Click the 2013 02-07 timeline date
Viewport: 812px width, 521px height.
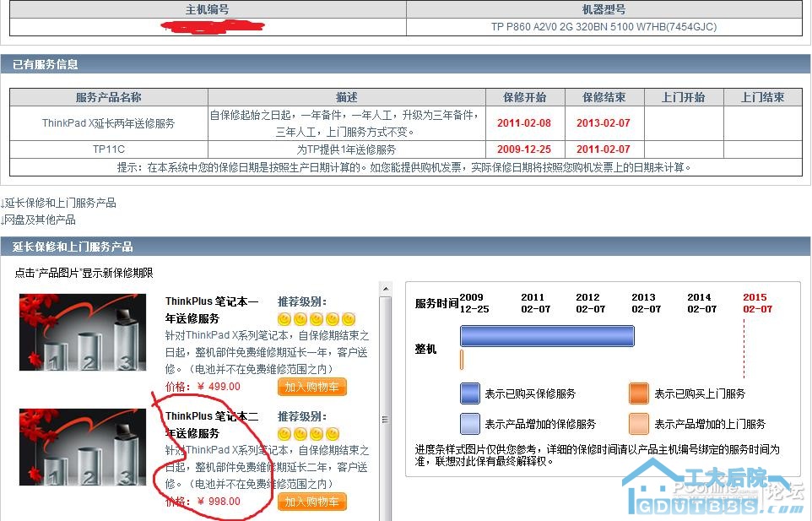[x=647, y=303]
